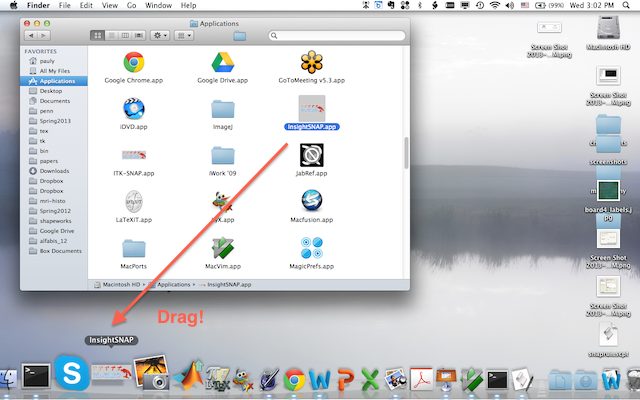Open Keynote from the Dock
This screenshot has width=640, height=400.
(446, 378)
